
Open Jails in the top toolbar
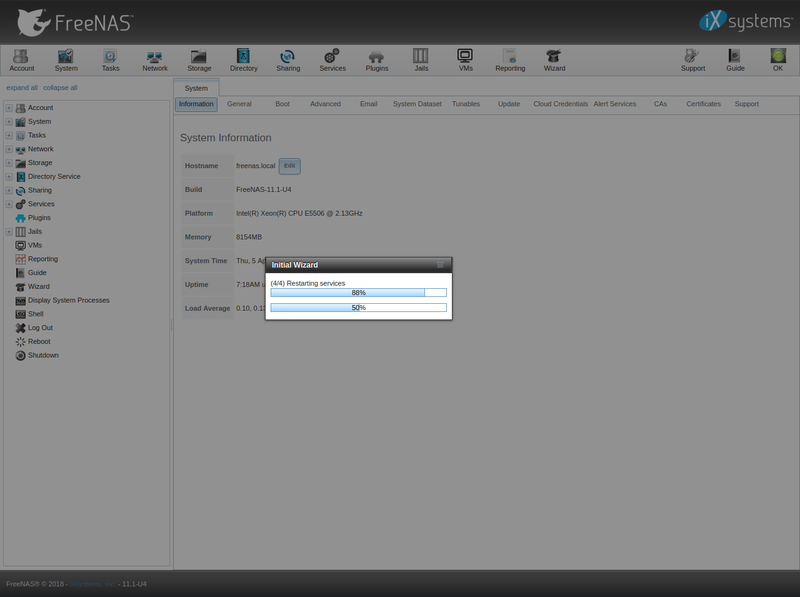pos(421,60)
